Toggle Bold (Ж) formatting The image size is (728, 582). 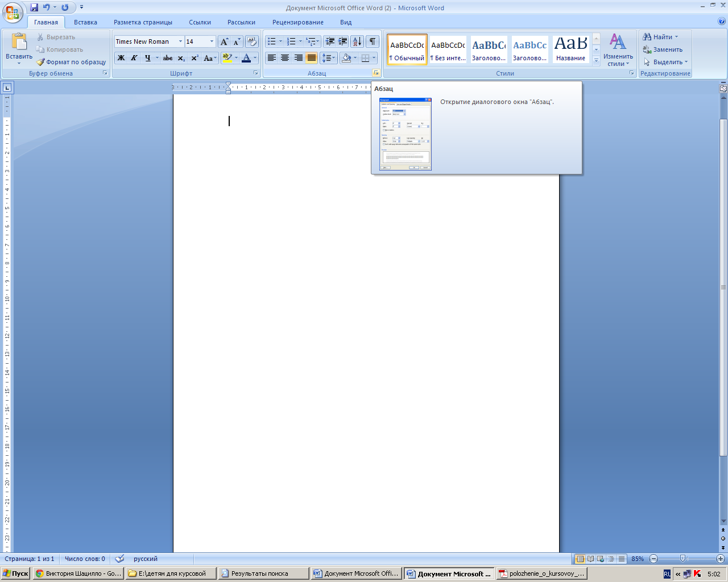tap(121, 58)
